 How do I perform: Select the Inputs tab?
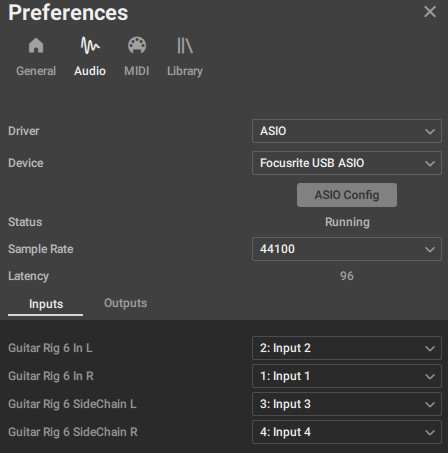pyautogui.click(x=46, y=304)
